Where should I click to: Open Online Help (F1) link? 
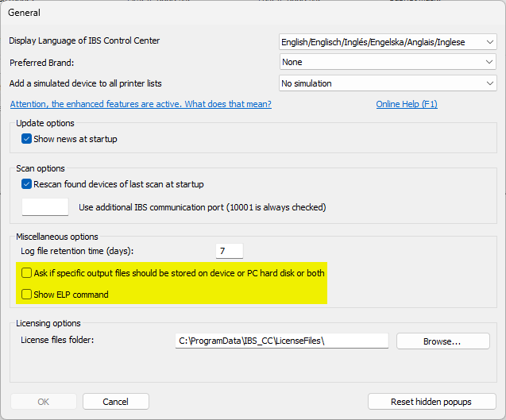(x=407, y=104)
